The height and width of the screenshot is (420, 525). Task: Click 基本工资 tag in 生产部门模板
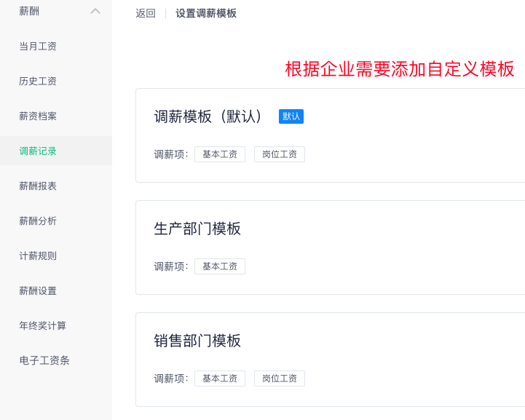click(220, 266)
